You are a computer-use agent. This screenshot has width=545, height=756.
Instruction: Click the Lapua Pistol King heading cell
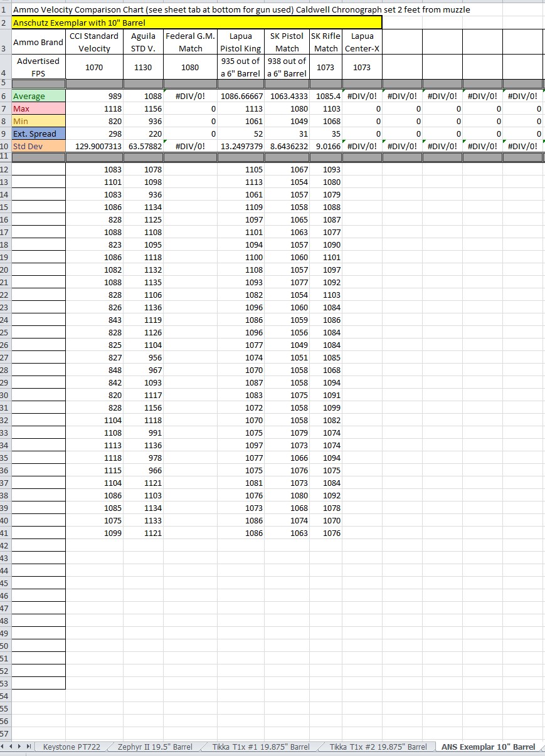pos(241,42)
